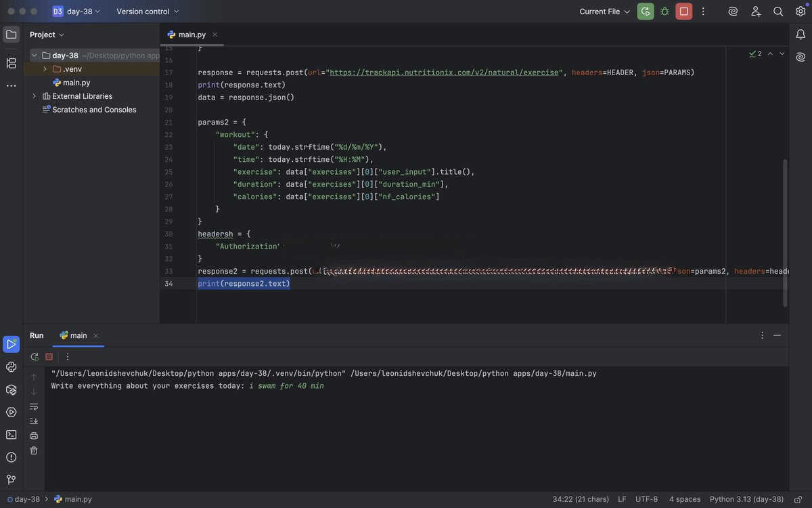Click into Run console input line

click(x=286, y=386)
